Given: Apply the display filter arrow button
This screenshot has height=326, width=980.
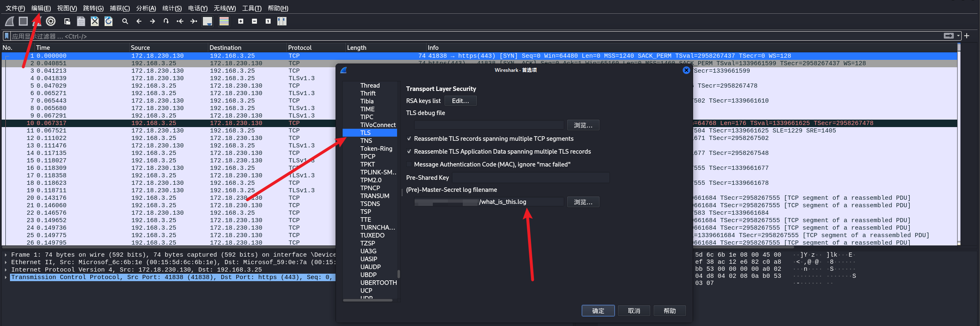Looking at the screenshot, I should (x=949, y=36).
